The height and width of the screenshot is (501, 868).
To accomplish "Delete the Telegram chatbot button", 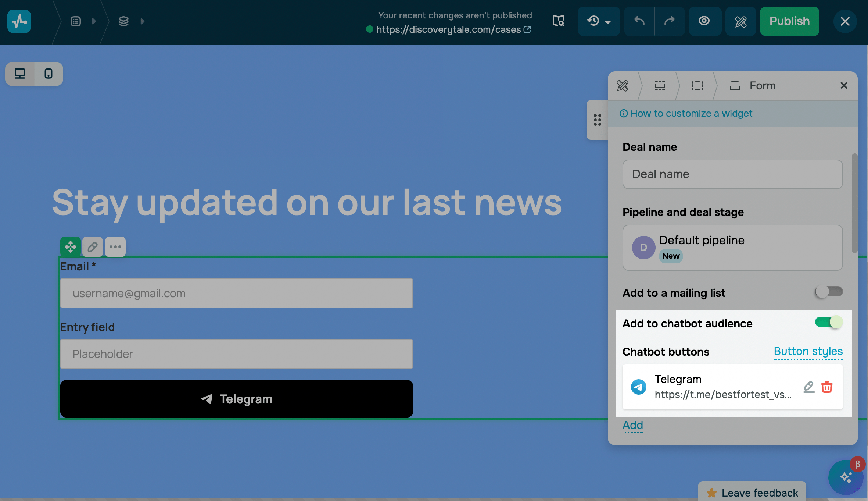I will coord(827,387).
